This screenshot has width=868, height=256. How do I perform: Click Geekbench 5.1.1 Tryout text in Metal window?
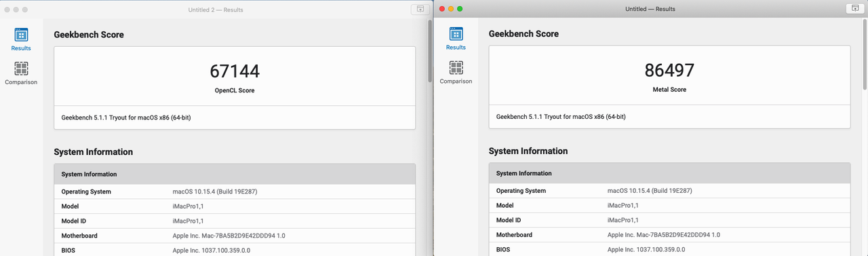coord(561,117)
